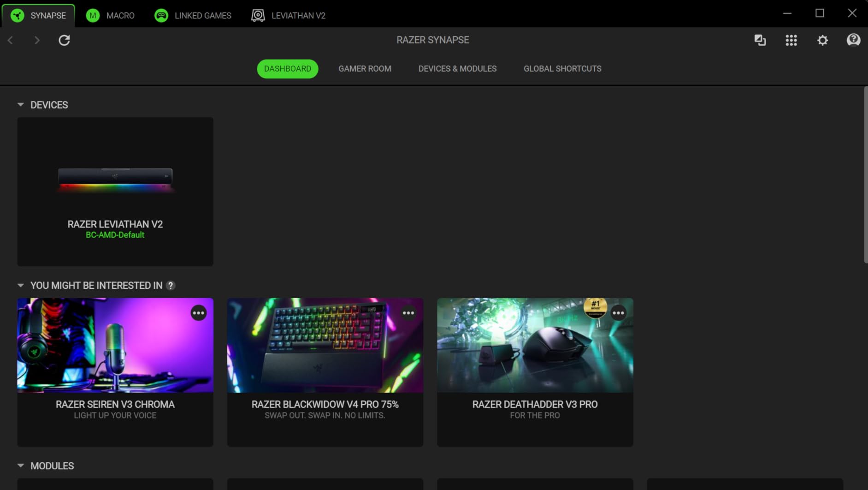Open more options on BlackWidow V4 Pro card
The height and width of the screenshot is (490, 868).
click(x=408, y=313)
